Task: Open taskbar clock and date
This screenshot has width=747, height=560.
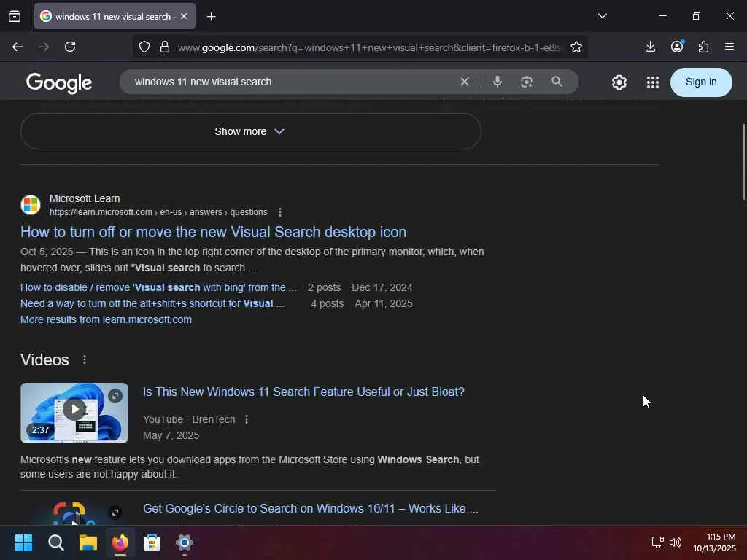Action: 714,542
